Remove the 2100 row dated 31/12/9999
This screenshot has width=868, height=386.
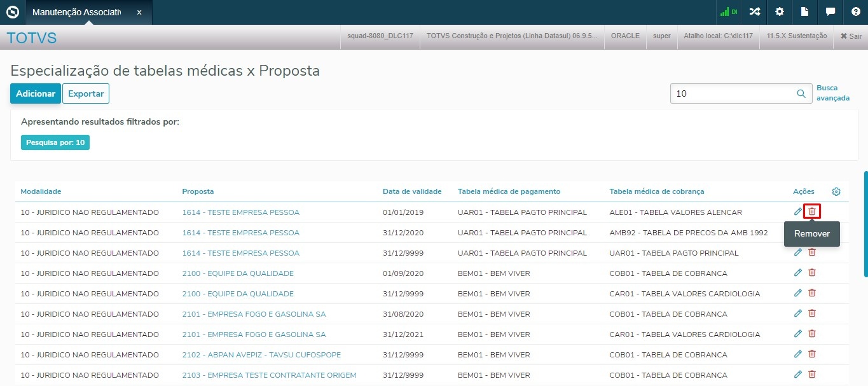(x=811, y=293)
